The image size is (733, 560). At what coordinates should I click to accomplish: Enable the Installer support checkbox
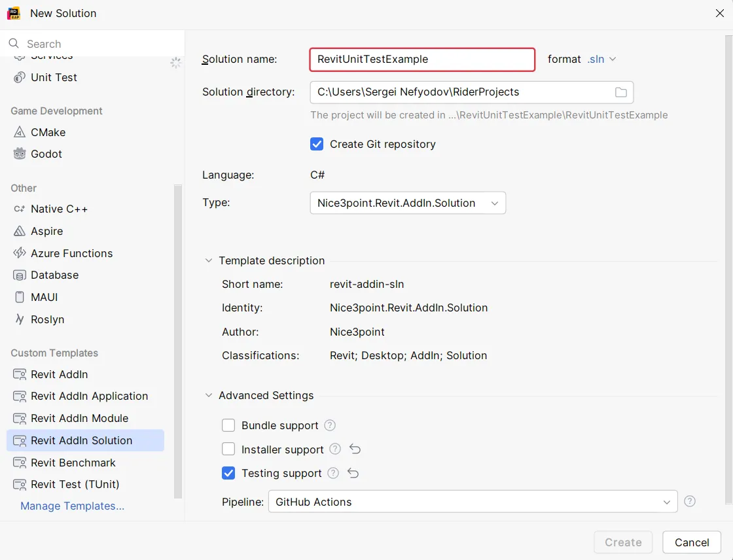click(228, 449)
